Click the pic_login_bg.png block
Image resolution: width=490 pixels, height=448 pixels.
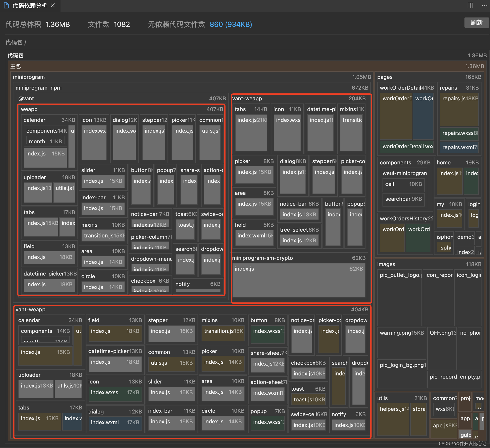pyautogui.click(x=402, y=373)
